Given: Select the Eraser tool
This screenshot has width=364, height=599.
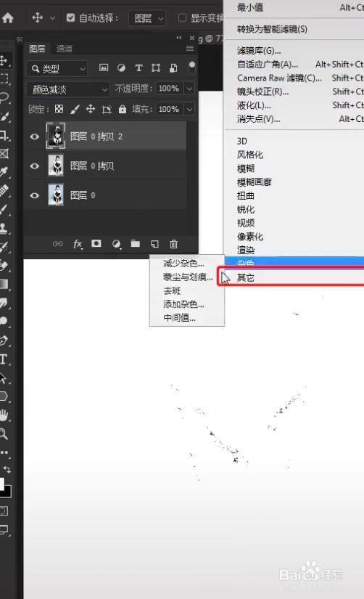Looking at the screenshot, I should pyautogui.click(x=4, y=265).
